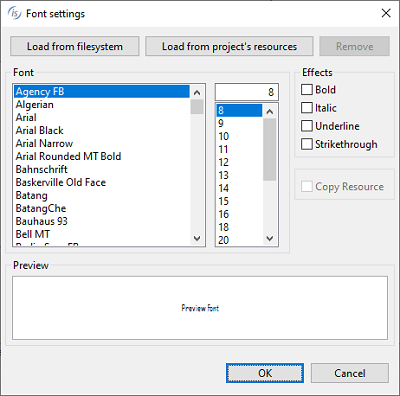Screen dimensions: 400x396
Task: Turn on Strikethrough effect
Action: pyautogui.click(x=307, y=144)
